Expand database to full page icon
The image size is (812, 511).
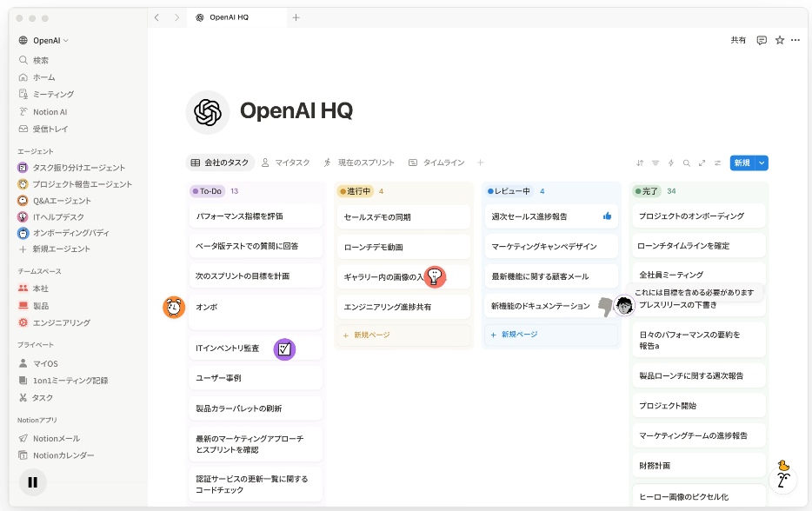point(702,163)
